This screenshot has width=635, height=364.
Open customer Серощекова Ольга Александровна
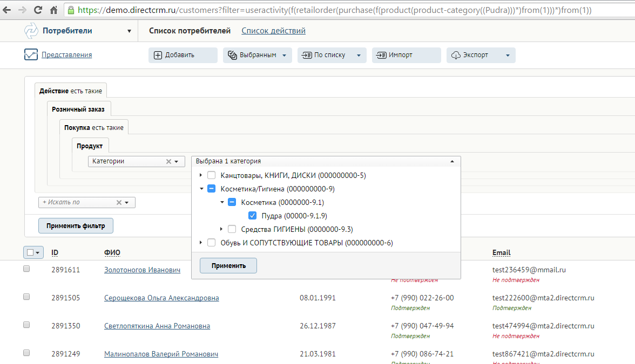tap(161, 298)
